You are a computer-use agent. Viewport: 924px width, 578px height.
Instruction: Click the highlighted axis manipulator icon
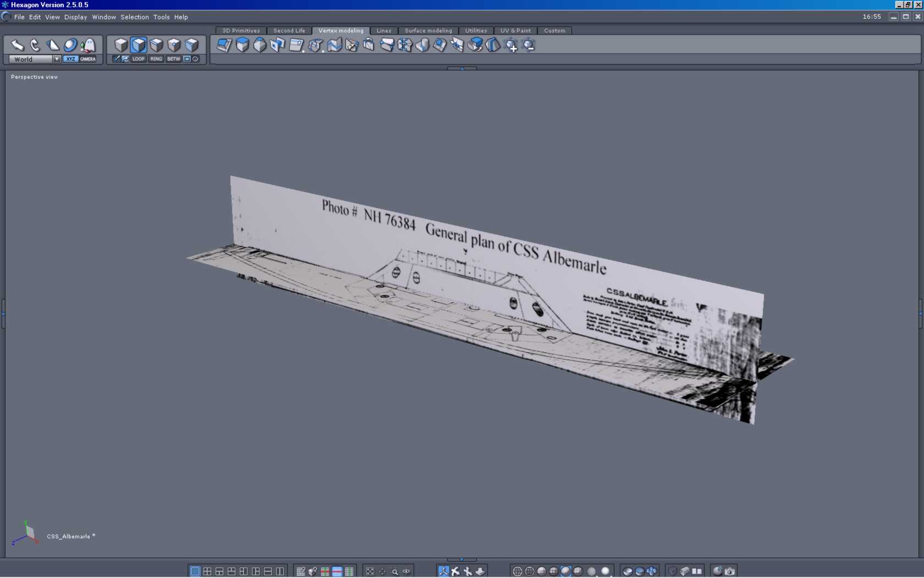pos(443,571)
